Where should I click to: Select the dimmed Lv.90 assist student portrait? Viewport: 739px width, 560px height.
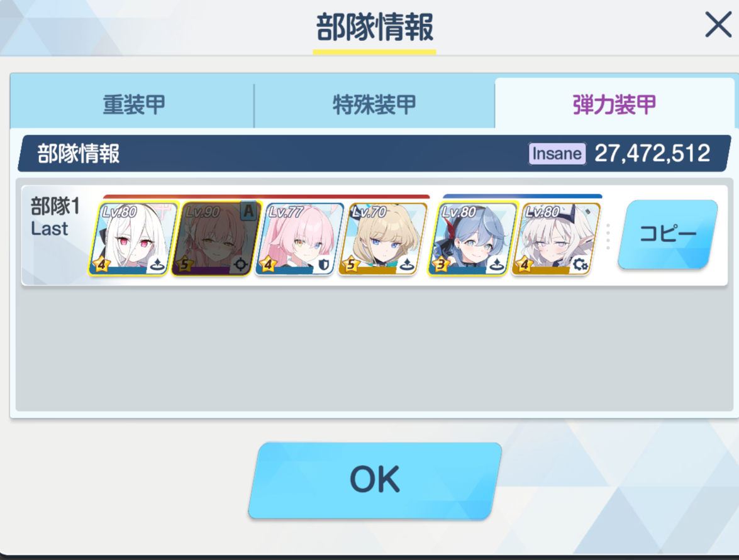(217, 238)
